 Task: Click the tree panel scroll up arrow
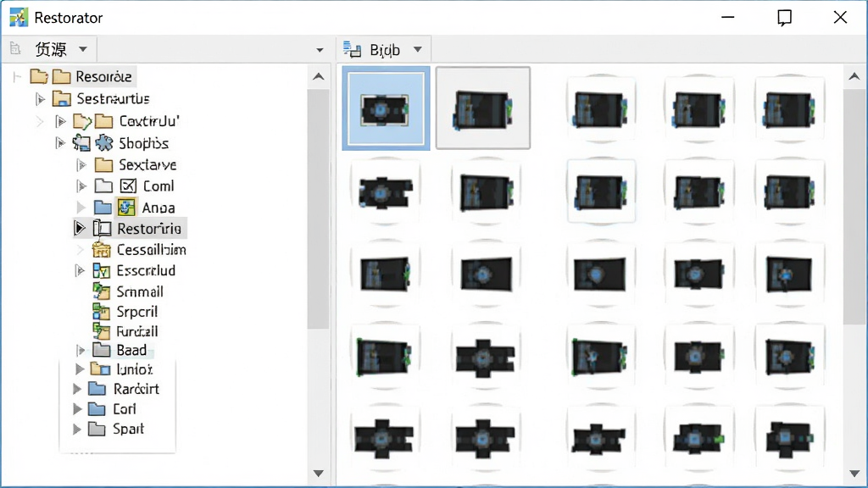tap(319, 77)
